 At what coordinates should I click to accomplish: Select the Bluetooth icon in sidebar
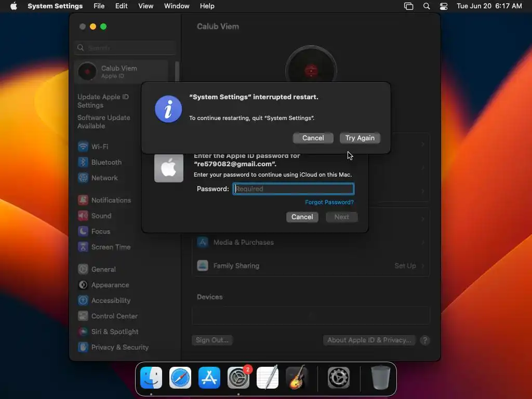point(83,162)
